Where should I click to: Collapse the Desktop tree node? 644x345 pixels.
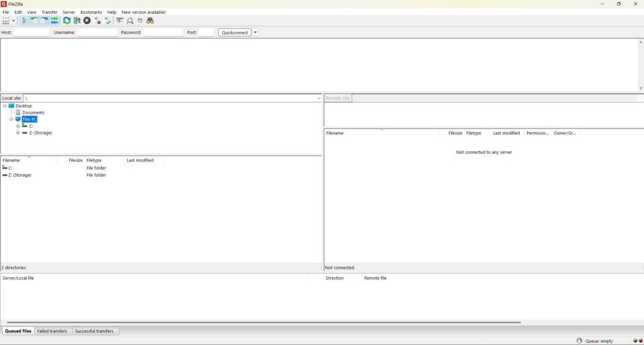pyautogui.click(x=4, y=106)
